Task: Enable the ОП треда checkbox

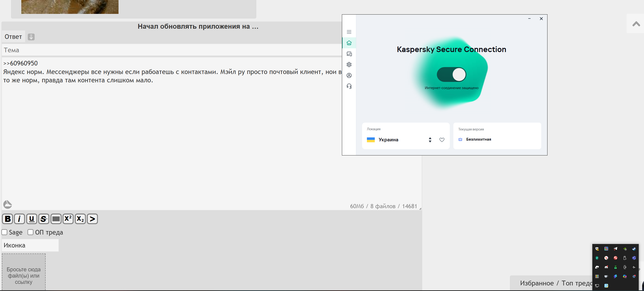Action: 30,232
